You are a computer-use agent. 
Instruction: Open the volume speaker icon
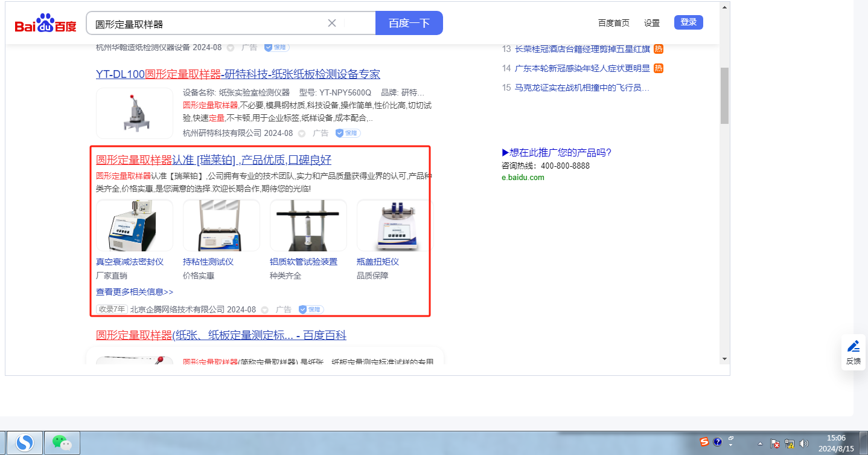(x=803, y=444)
